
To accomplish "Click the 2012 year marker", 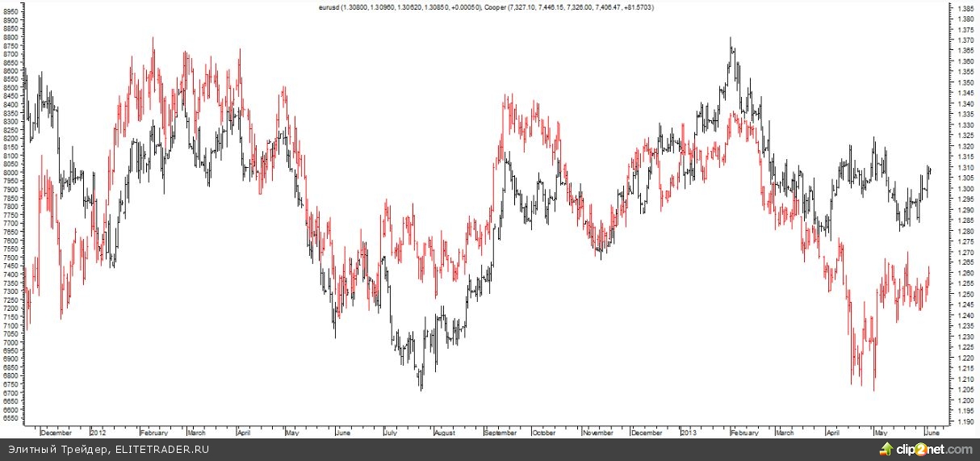I will (98, 433).
